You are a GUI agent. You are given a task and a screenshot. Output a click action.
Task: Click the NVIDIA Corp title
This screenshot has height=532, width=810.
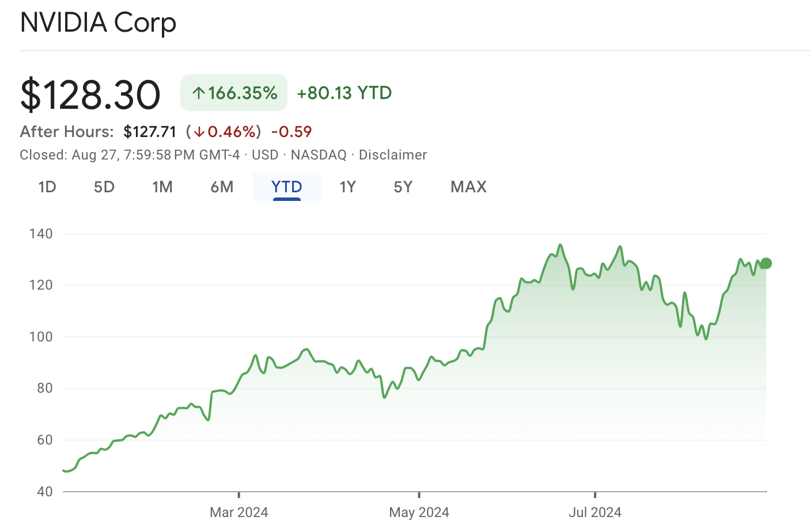click(x=98, y=23)
